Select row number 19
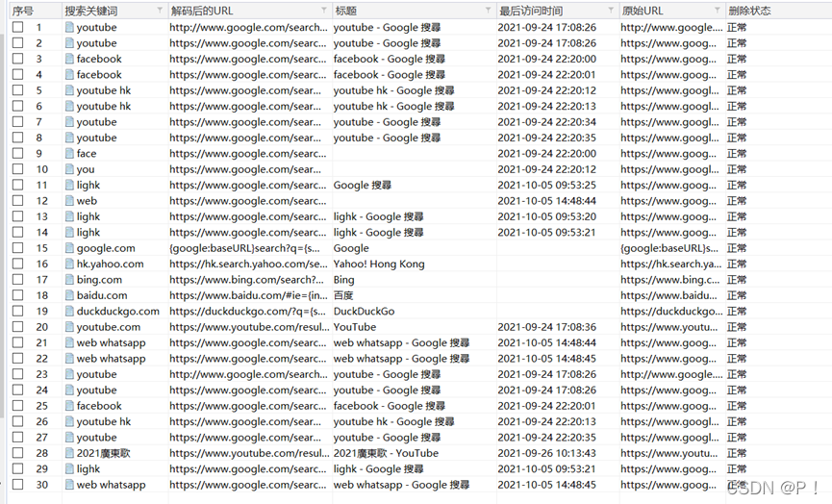This screenshot has height=504, width=832. pyautogui.click(x=42, y=311)
